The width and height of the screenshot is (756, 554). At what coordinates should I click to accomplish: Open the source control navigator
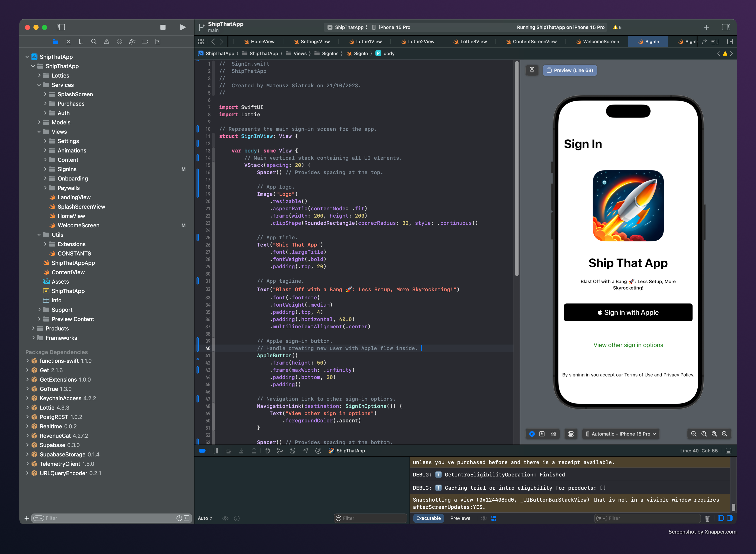(68, 42)
